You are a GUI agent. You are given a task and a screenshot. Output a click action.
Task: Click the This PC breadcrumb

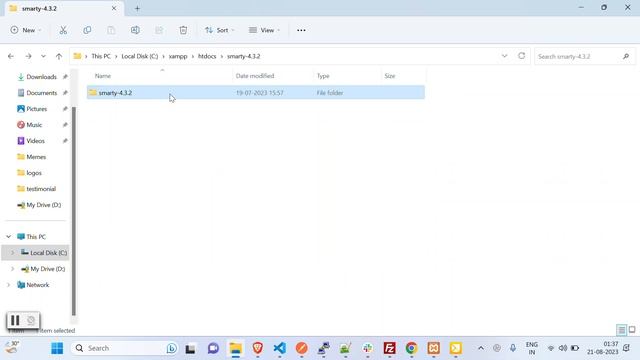click(101, 56)
